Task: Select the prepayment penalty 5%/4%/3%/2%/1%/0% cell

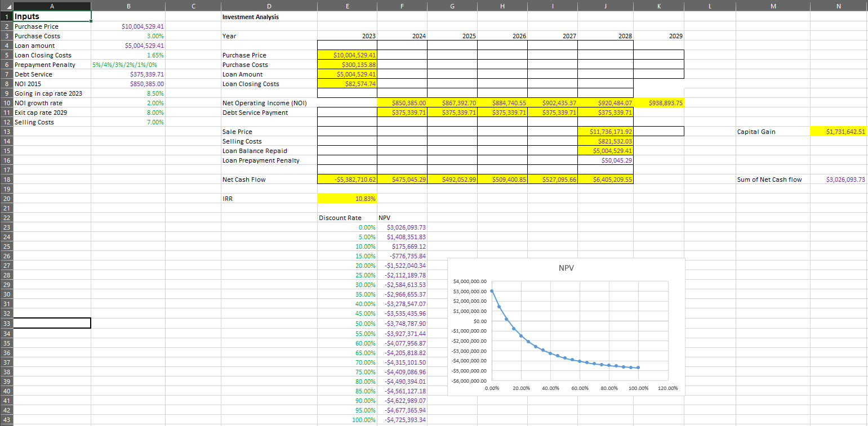Action: click(128, 65)
